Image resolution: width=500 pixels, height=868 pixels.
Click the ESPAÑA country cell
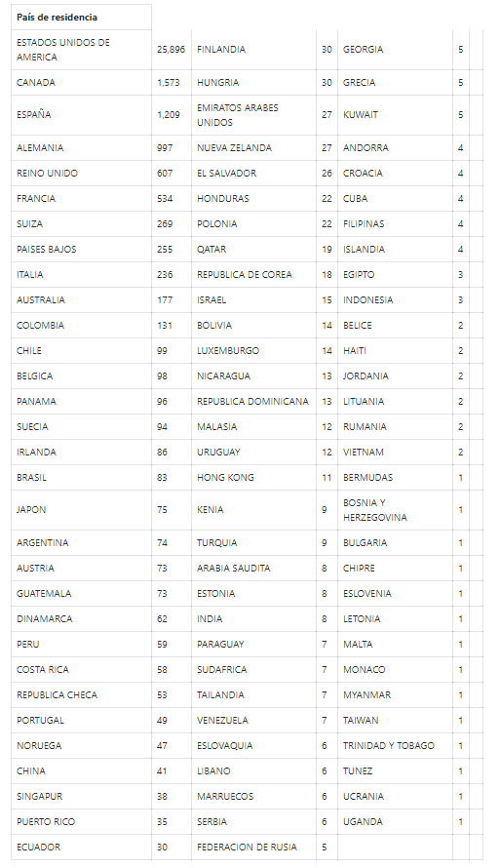coord(81,115)
